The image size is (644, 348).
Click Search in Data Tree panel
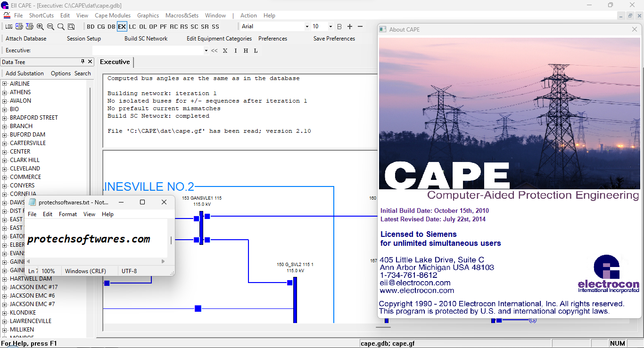(x=83, y=73)
